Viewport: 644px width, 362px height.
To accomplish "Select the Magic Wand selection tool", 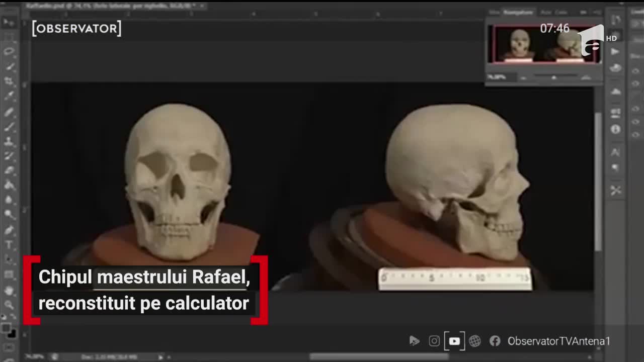I will [x=9, y=66].
